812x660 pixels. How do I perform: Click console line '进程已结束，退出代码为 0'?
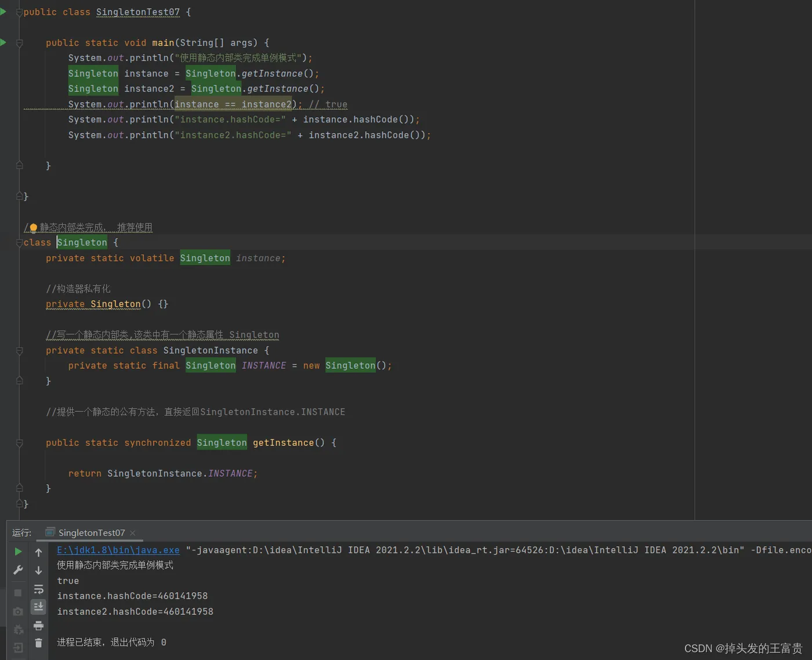click(x=111, y=642)
